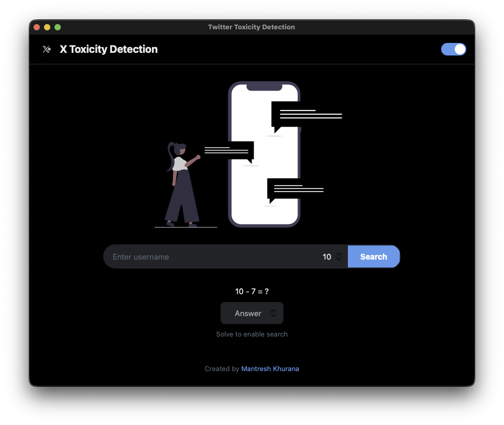Minimize window with the yellow button
The width and height of the screenshot is (504, 425).
[x=47, y=27]
